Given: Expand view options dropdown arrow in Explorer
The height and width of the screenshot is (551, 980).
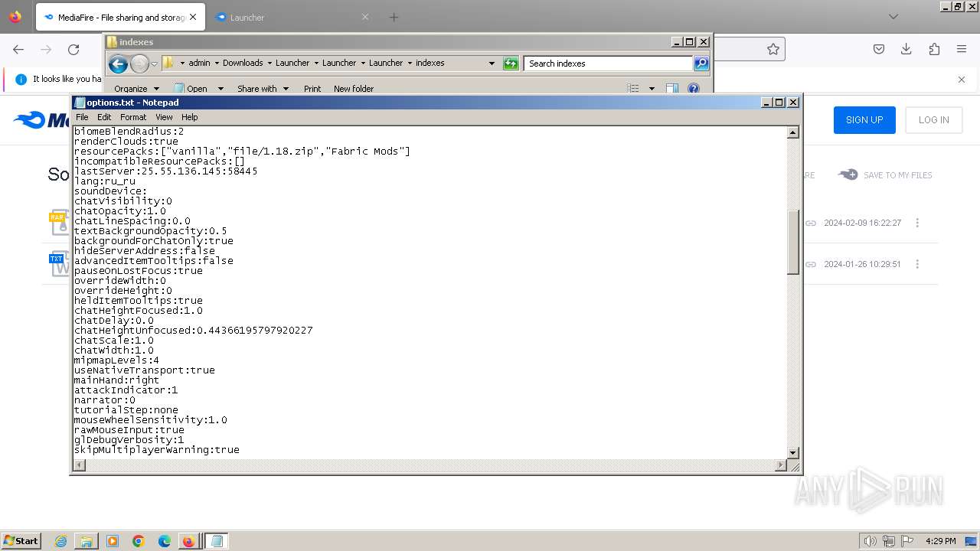Looking at the screenshot, I should 652,89.
